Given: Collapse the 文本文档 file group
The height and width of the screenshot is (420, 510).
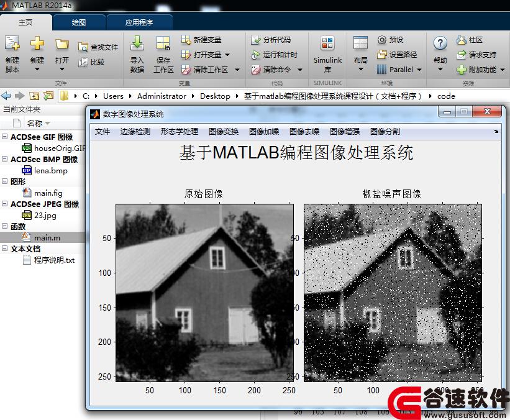Looking at the screenshot, I should (x=4, y=249).
